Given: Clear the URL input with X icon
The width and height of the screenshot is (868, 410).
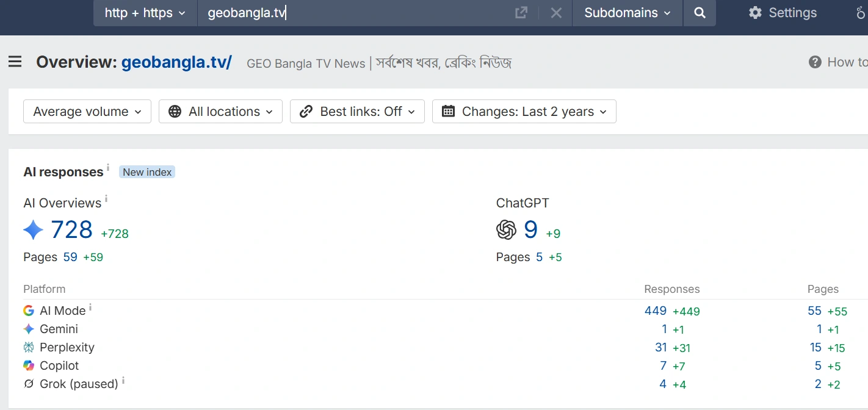Looking at the screenshot, I should 556,13.
